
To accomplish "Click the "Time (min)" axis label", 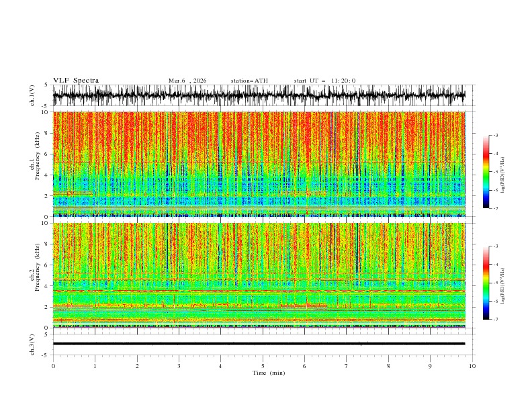I will (269, 373).
